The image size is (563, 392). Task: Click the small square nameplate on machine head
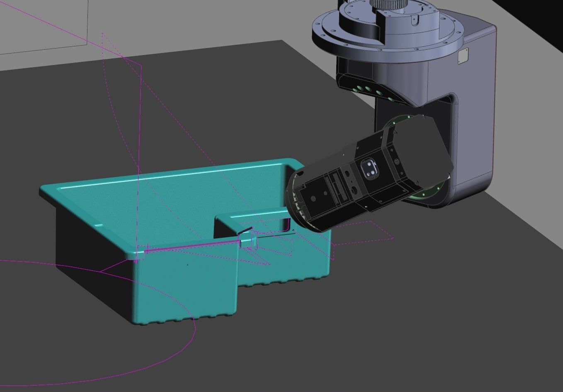pyautogui.click(x=463, y=56)
